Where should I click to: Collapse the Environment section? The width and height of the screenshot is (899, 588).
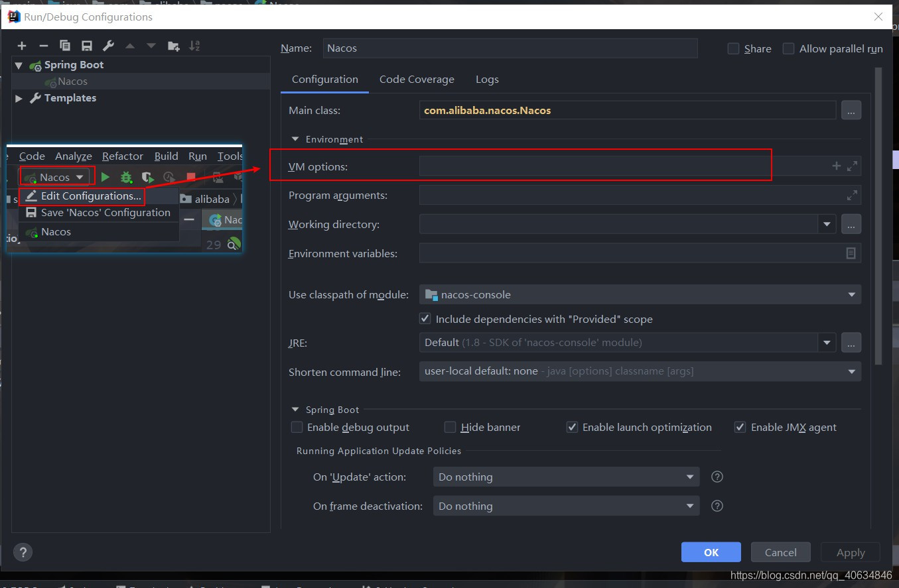pos(295,139)
